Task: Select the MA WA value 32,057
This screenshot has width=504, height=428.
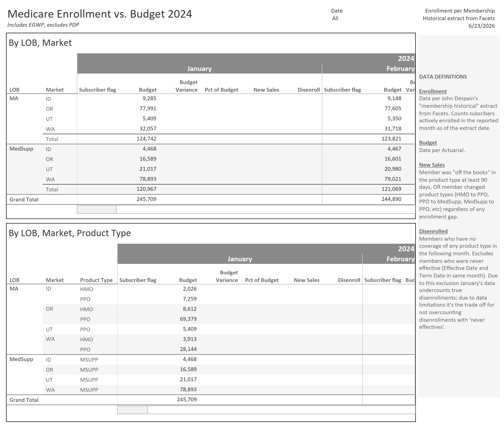Action: point(148,129)
